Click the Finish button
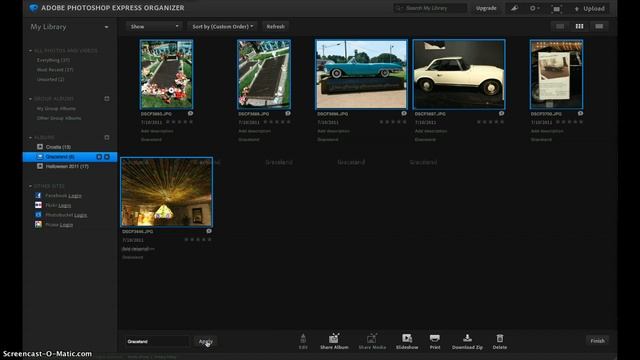The width and height of the screenshot is (640, 360). (597, 341)
